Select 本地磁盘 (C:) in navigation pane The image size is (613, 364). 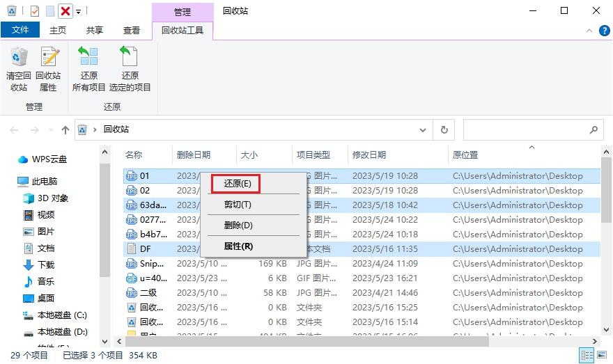pyautogui.click(x=62, y=315)
